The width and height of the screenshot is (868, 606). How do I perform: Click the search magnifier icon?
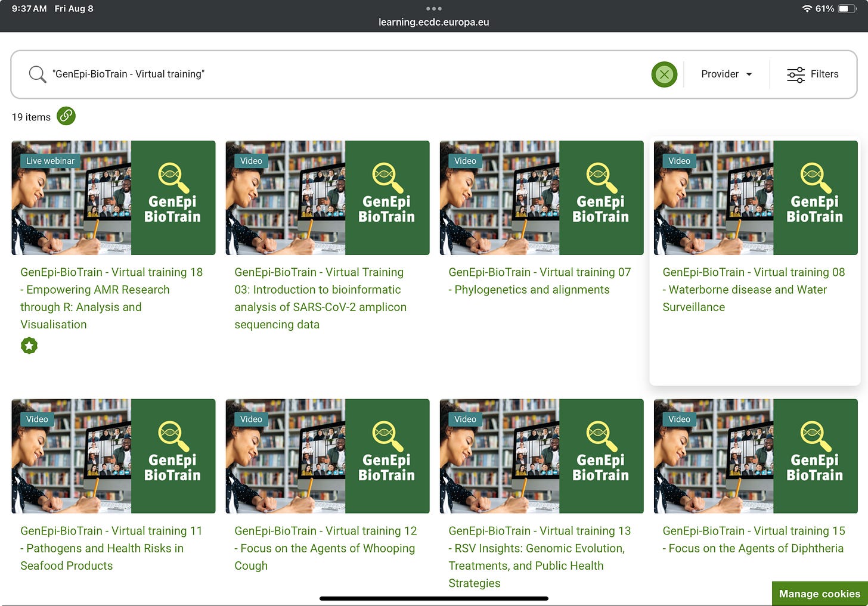coord(37,74)
